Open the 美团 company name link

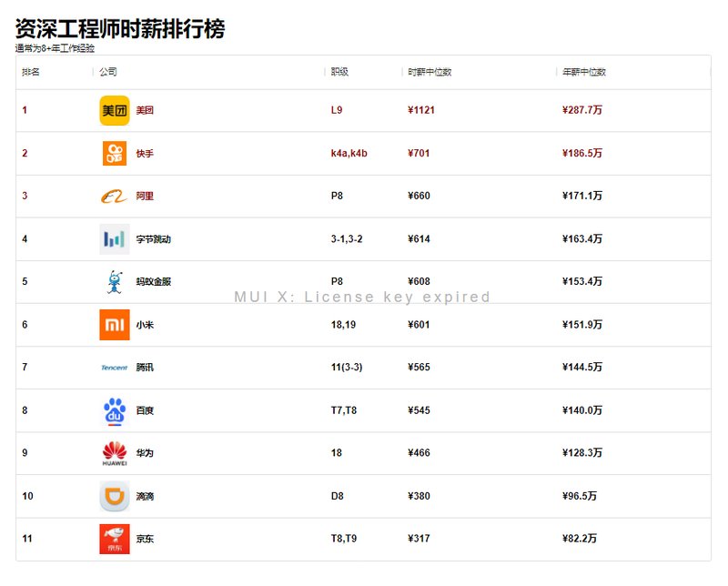pyautogui.click(x=145, y=110)
